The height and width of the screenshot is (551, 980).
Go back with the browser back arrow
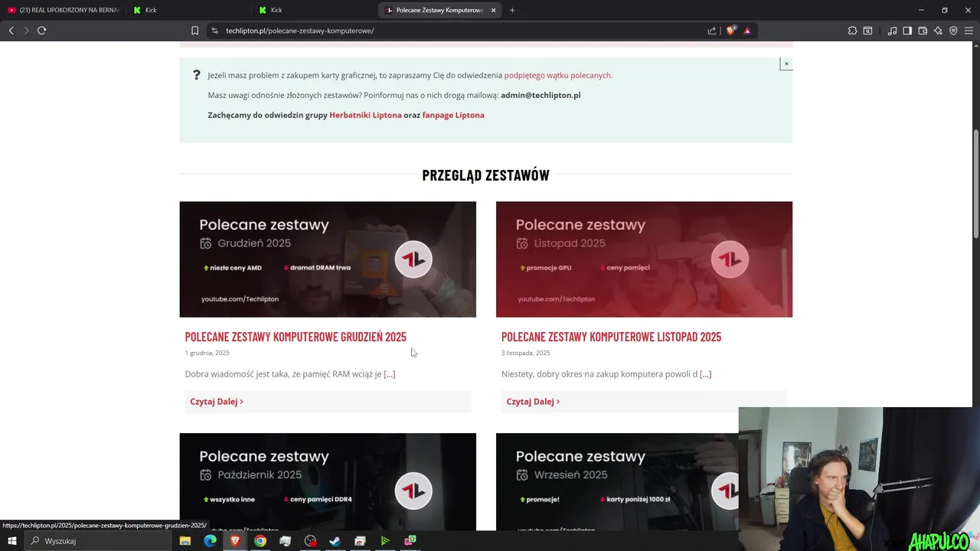coord(11,31)
